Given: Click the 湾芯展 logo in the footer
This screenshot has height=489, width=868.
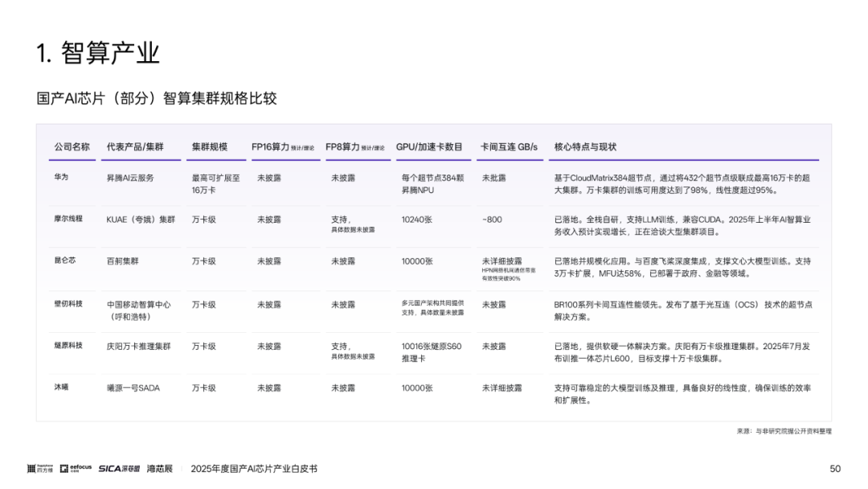Looking at the screenshot, I should [x=160, y=469].
